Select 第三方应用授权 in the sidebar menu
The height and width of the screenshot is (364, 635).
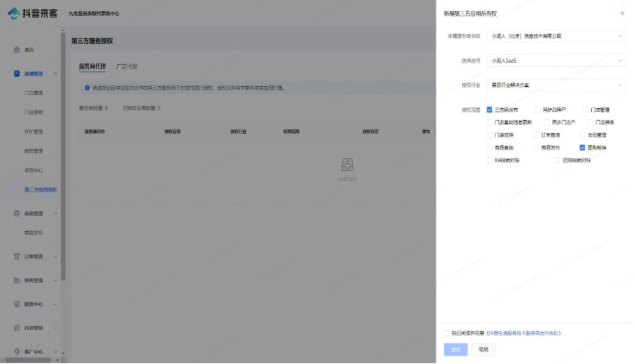[x=41, y=190]
